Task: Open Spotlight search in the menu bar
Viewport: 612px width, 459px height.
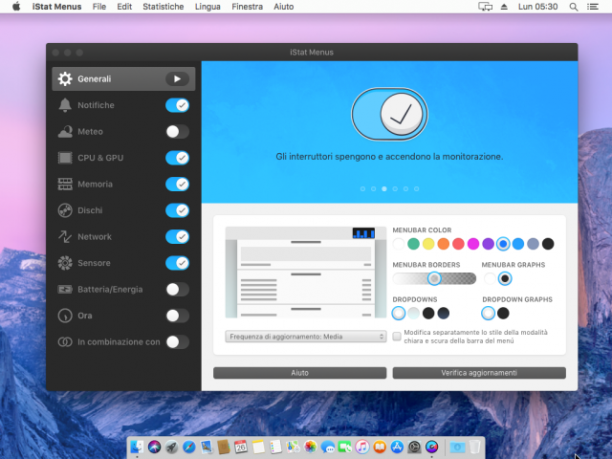Action: (x=573, y=7)
